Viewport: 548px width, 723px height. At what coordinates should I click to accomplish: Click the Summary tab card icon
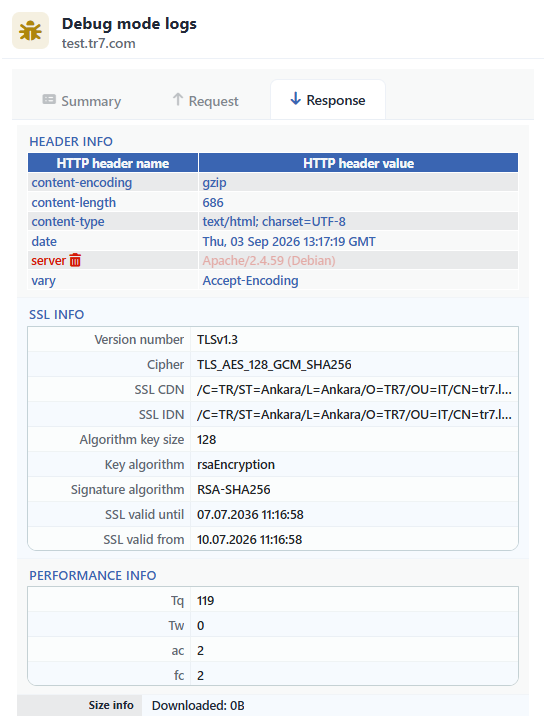(49, 100)
